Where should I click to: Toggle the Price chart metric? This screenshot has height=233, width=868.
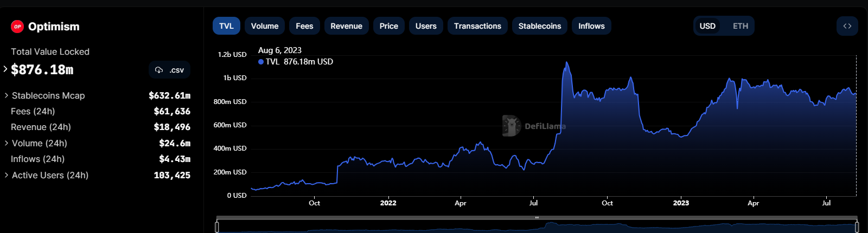click(x=388, y=26)
